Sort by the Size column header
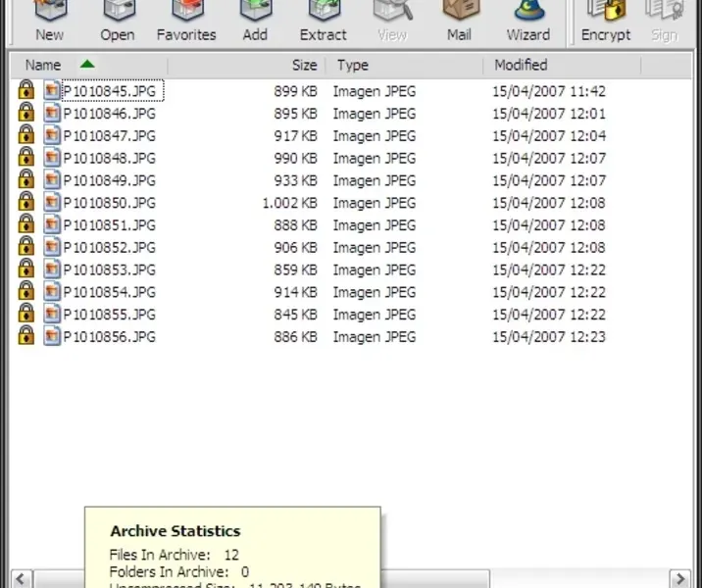Image resolution: width=702 pixels, height=588 pixels. (247, 66)
